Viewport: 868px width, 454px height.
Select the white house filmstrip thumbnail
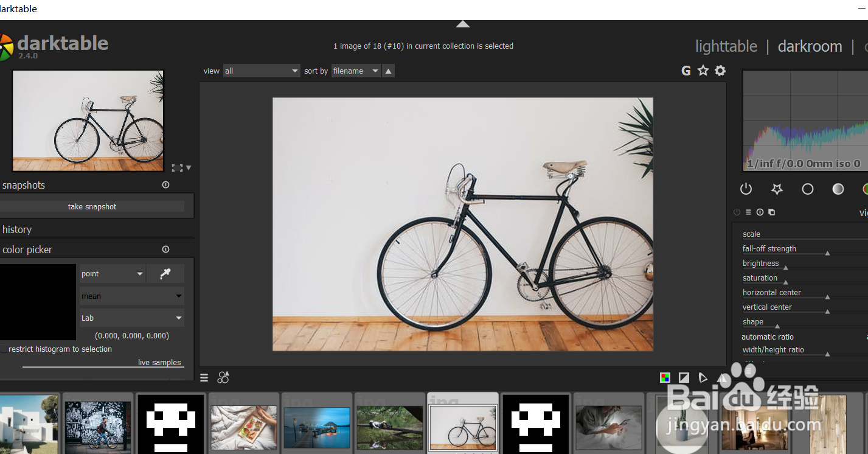point(29,424)
